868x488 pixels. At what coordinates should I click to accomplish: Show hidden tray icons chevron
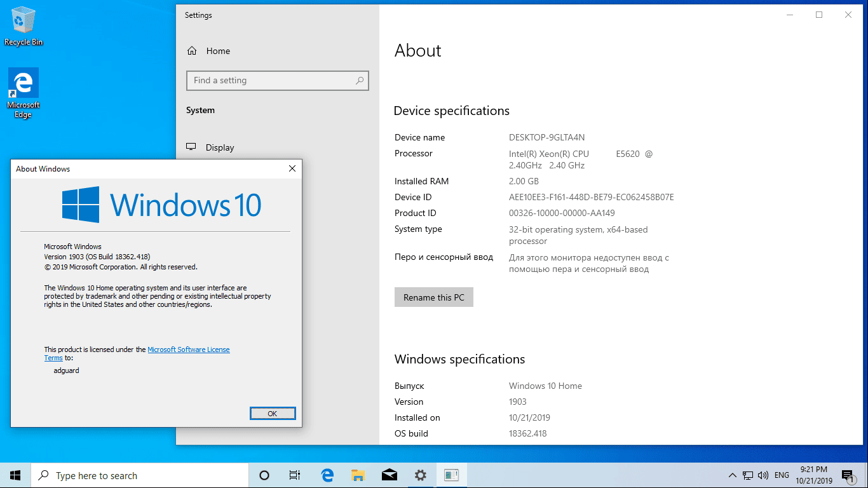733,475
